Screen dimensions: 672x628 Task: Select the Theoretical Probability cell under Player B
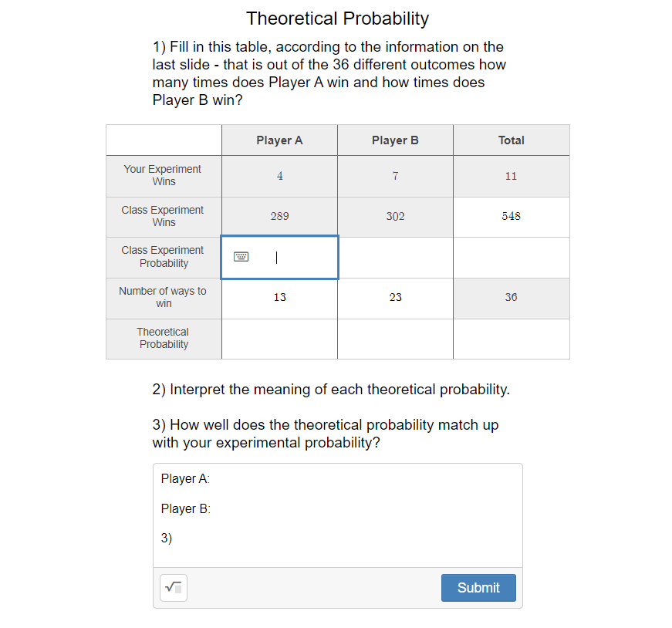pyautogui.click(x=395, y=339)
